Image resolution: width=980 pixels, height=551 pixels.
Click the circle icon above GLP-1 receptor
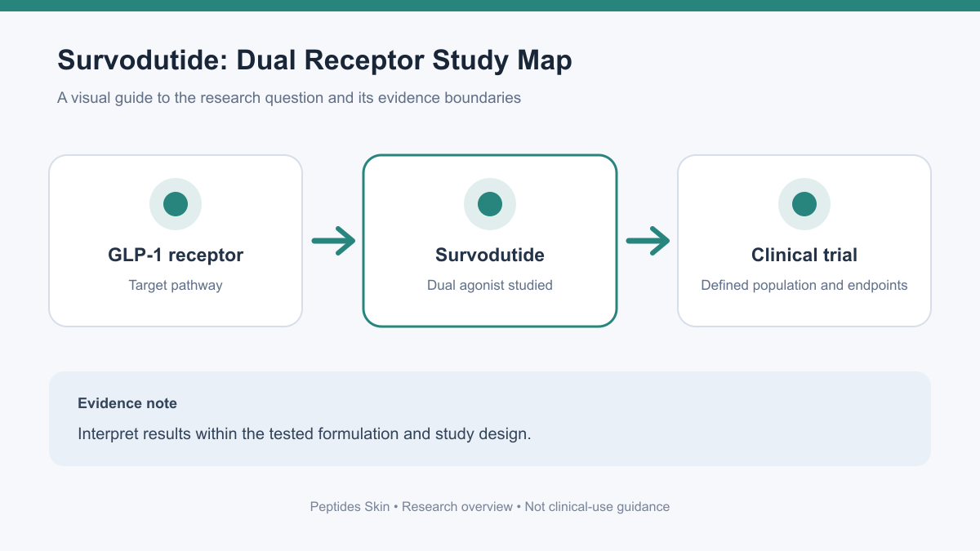coord(176,204)
